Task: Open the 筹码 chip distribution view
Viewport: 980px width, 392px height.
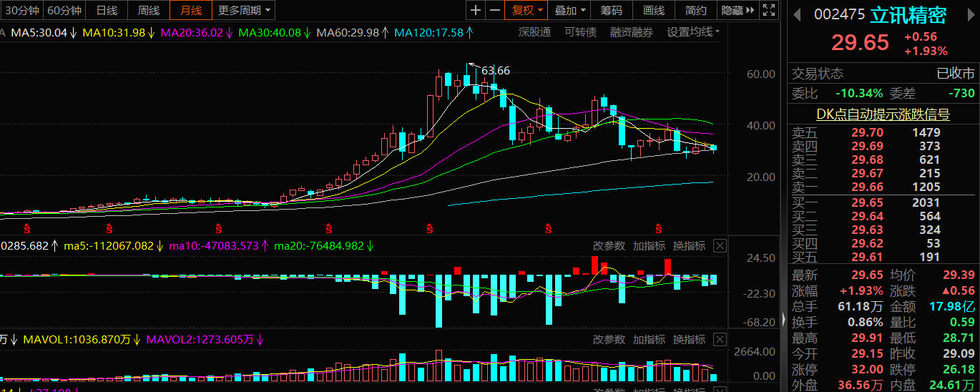Action: 612,10
